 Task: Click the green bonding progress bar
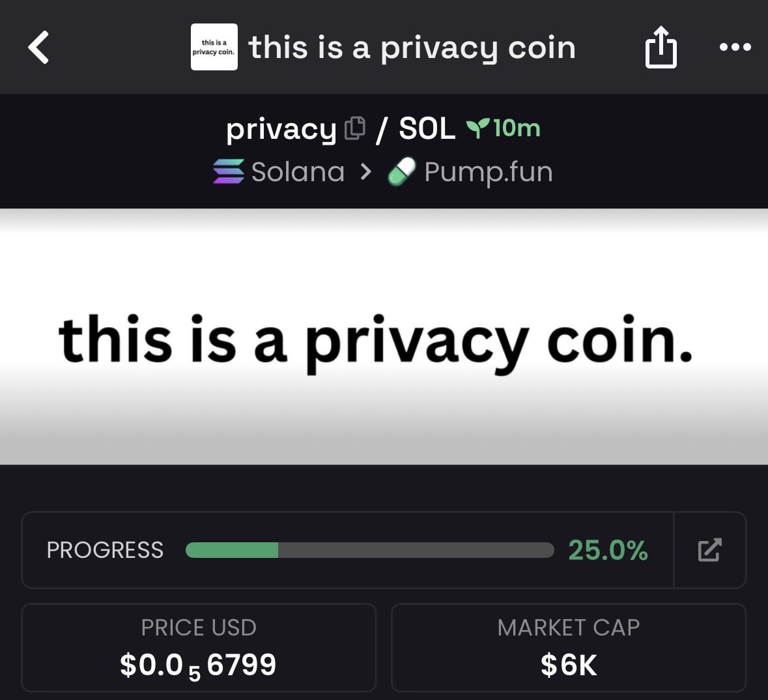coord(369,550)
